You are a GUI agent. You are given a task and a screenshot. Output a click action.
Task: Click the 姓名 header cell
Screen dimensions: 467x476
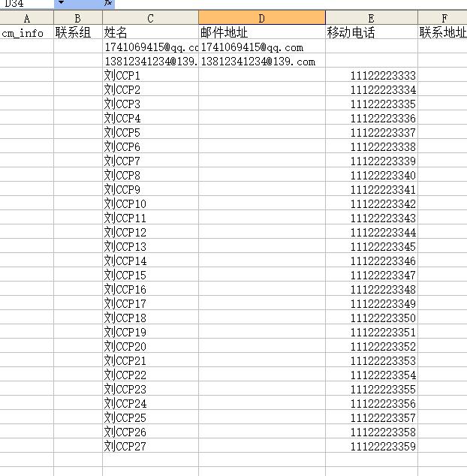(x=150, y=33)
